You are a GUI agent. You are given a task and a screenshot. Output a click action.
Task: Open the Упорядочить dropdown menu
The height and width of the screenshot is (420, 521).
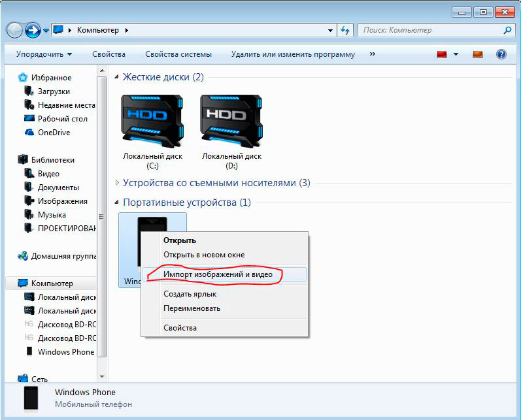point(44,54)
